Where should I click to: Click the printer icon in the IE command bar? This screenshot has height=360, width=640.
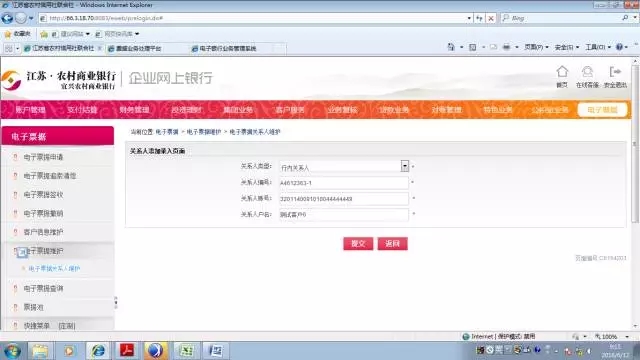click(506, 47)
